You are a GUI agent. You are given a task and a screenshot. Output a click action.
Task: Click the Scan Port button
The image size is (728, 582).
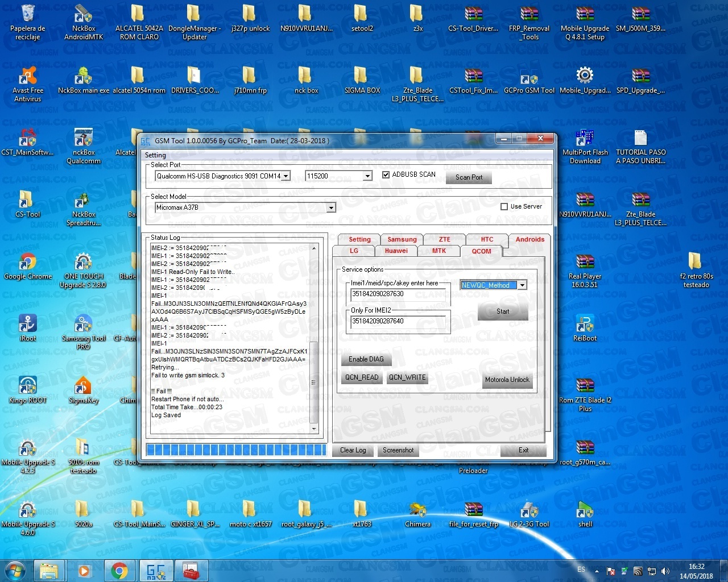pyautogui.click(x=469, y=177)
